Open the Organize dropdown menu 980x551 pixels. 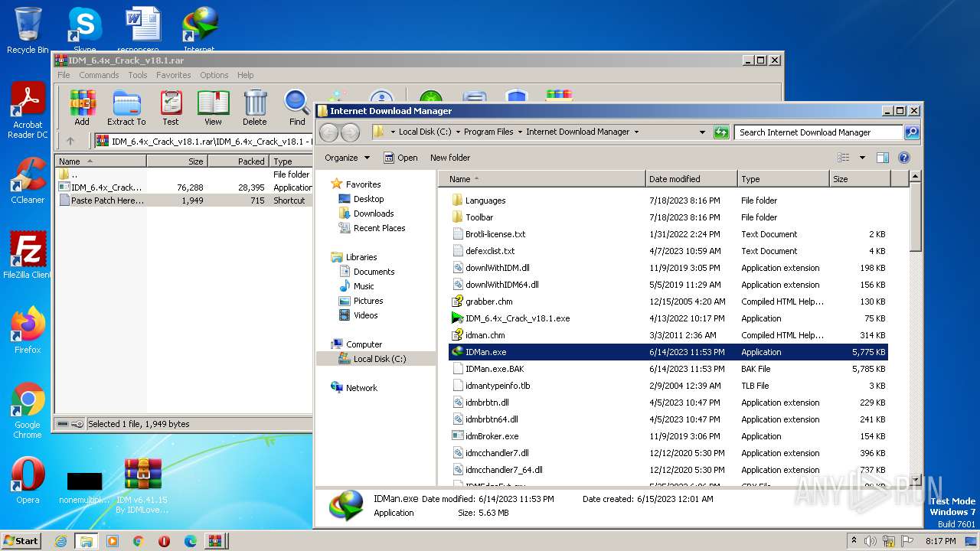click(x=347, y=158)
